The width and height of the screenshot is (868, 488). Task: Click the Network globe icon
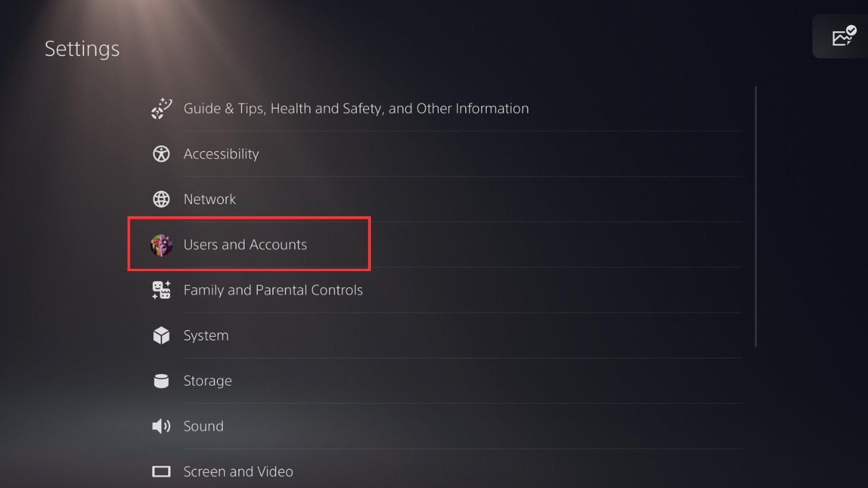161,199
